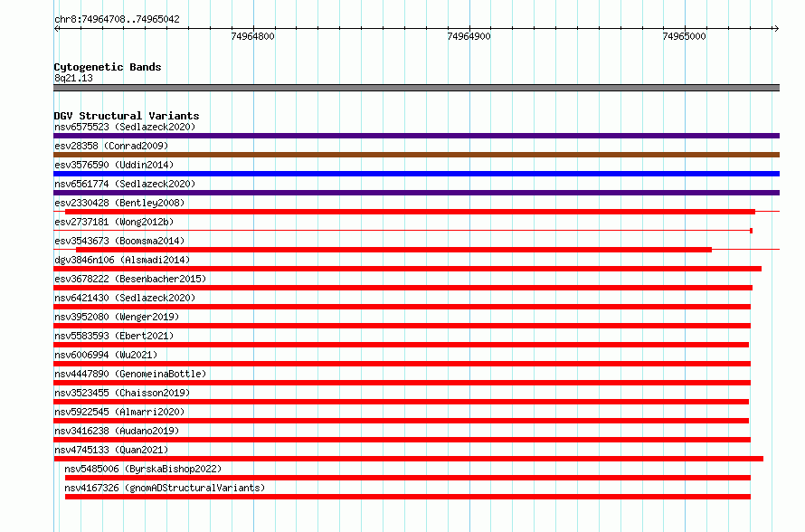Click the nsv6561774 (Sedlazeck2020) label
805x532 pixels.
point(125,184)
